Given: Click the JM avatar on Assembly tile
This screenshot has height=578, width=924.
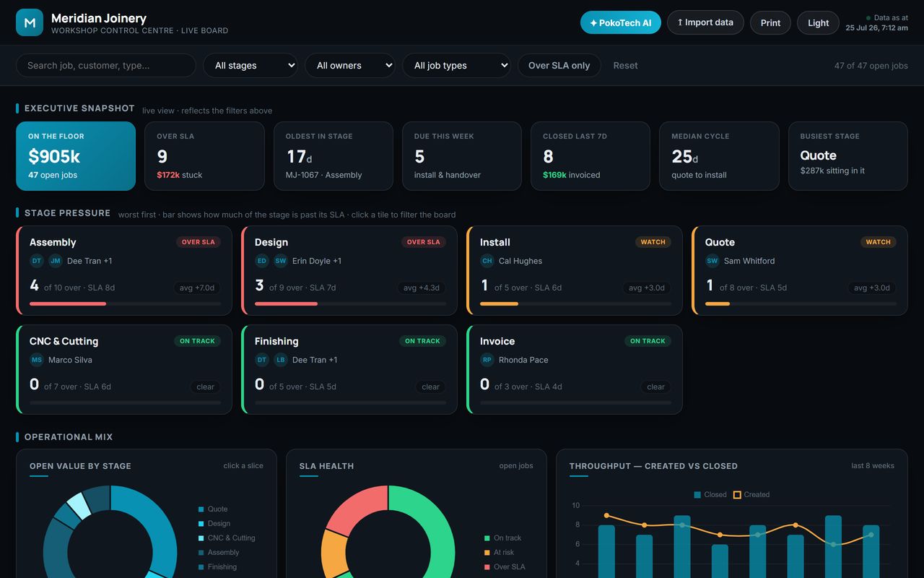Looking at the screenshot, I should [56, 261].
